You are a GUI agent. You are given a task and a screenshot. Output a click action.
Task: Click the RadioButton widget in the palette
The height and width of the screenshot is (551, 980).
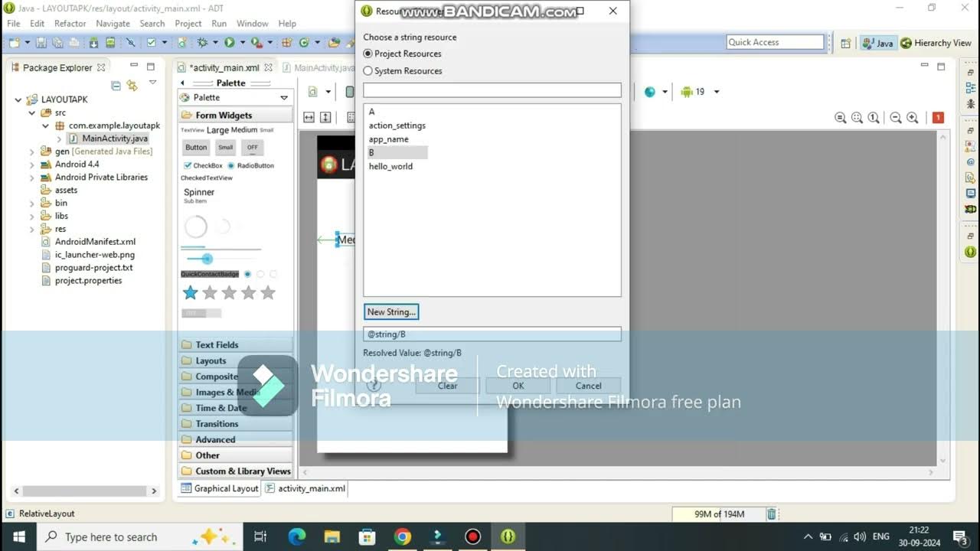pos(250,165)
